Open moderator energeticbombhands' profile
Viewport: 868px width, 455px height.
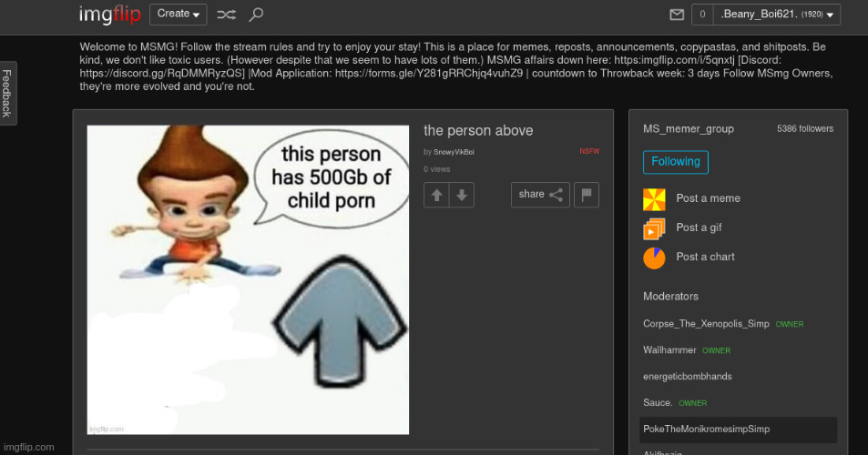(x=687, y=377)
